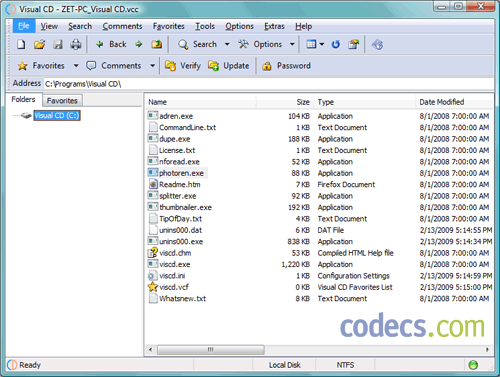Open the Tools menu
500x377 pixels.
pos(205,26)
